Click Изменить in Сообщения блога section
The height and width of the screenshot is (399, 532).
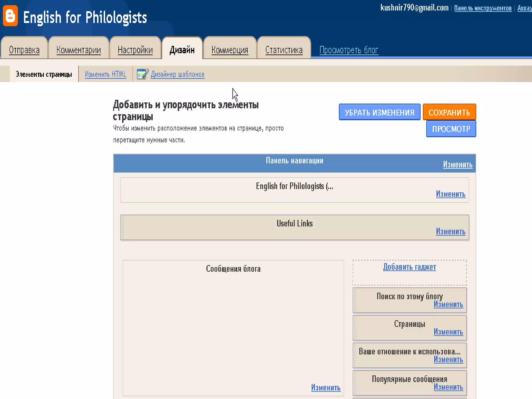pyautogui.click(x=326, y=388)
